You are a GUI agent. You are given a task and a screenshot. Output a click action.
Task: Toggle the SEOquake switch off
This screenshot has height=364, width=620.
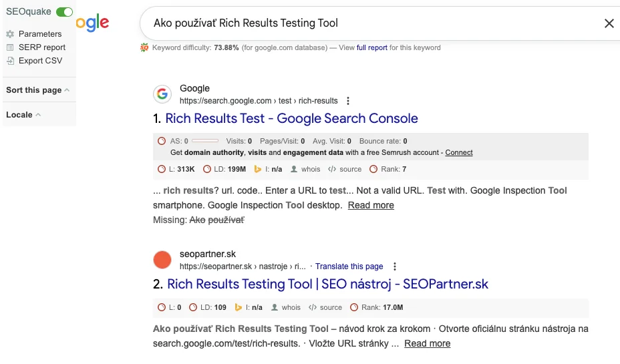65,12
